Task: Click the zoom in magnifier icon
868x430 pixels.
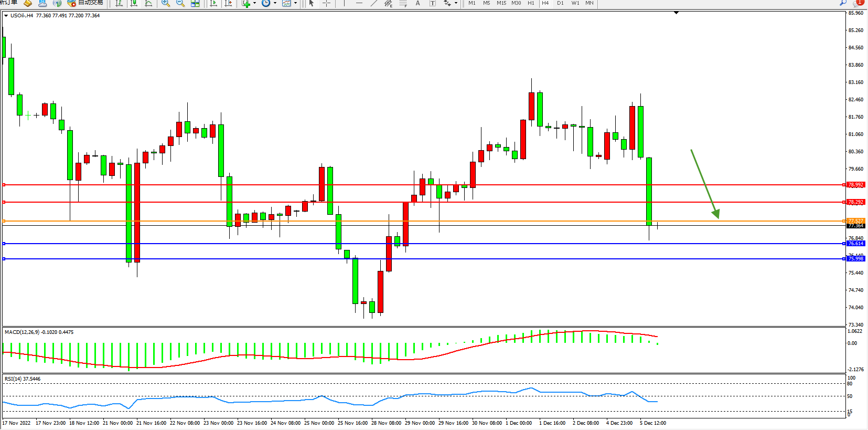Action: (166, 3)
